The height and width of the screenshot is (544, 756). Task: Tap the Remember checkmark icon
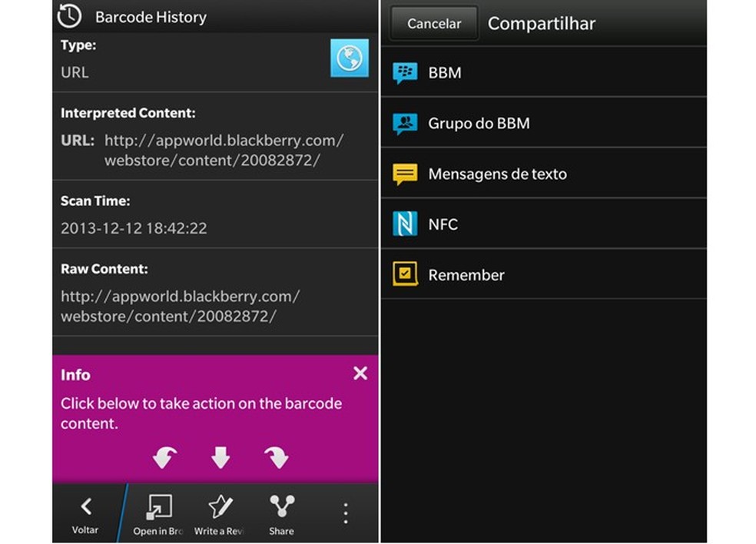403,274
